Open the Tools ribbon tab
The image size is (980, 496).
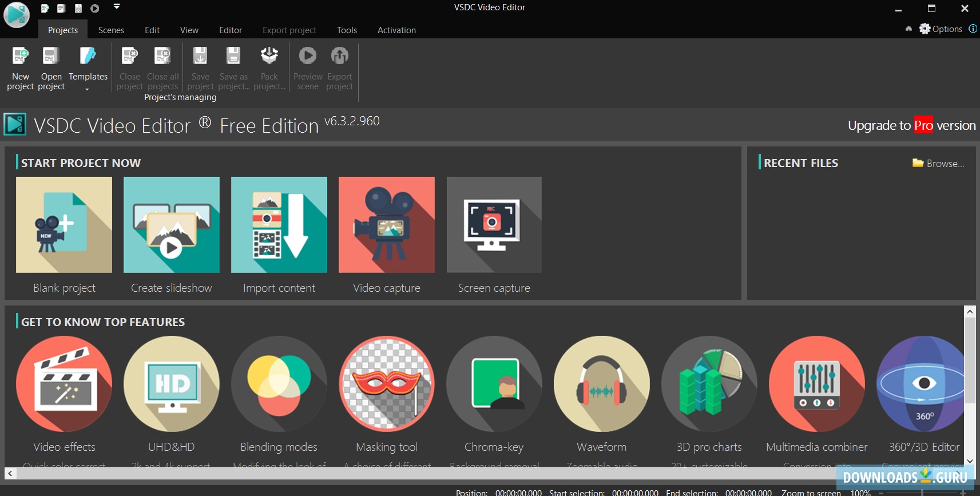pos(347,30)
